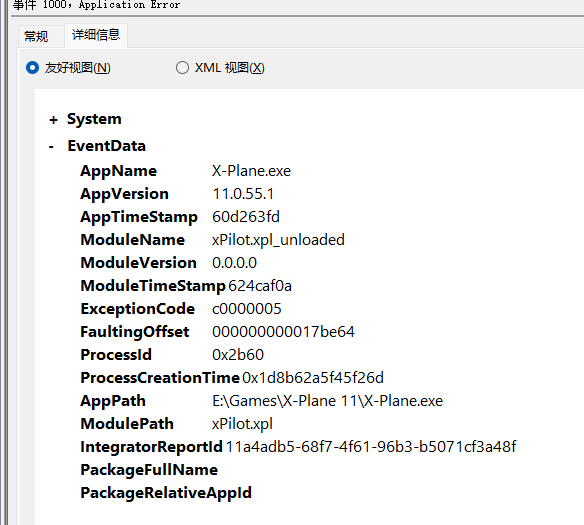
Task: Click the IntegratorReportId label
Action: pos(152,448)
